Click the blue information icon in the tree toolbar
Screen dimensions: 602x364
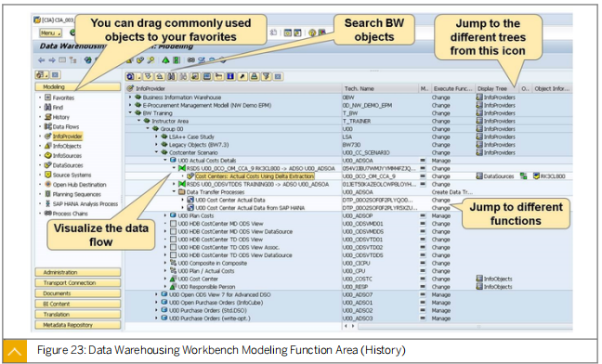coord(230,76)
